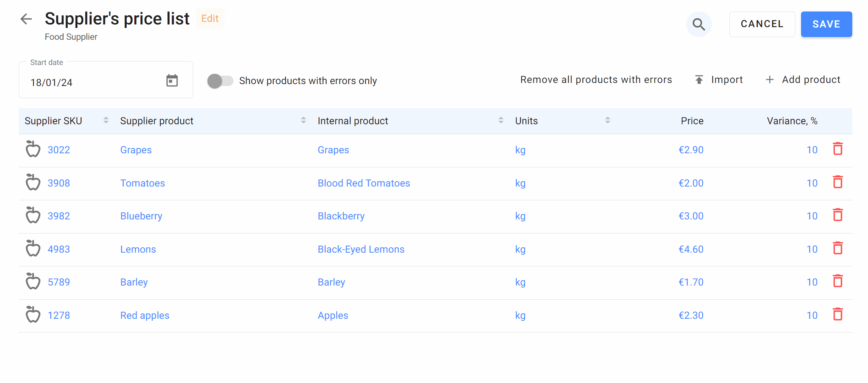This screenshot has height=383, width=868.
Task: Enable Show products with errors only
Action: 220,81
